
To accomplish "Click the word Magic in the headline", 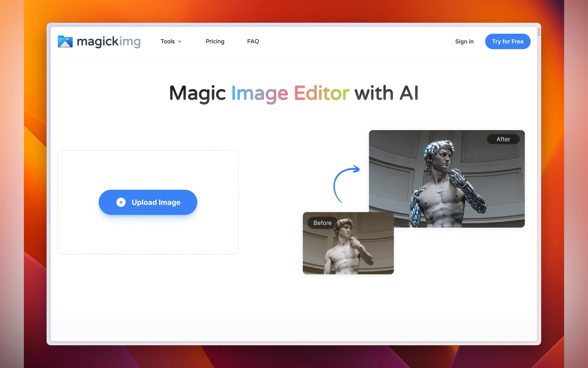I will pos(197,93).
